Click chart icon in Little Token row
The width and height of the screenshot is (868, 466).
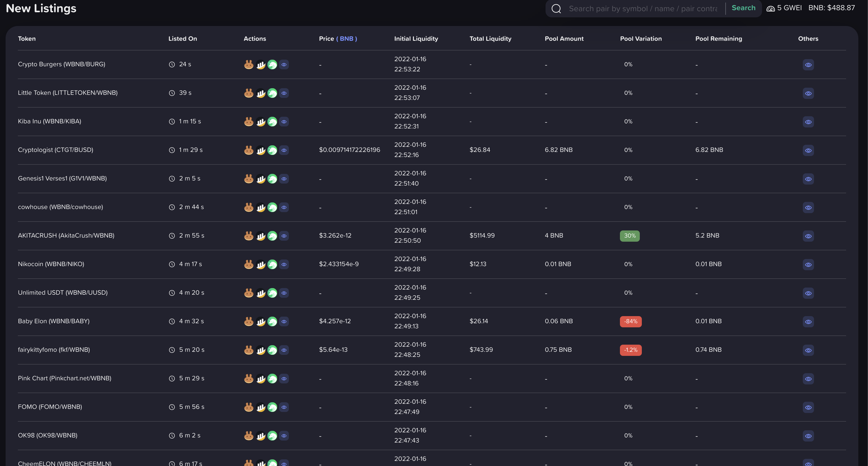coord(261,93)
